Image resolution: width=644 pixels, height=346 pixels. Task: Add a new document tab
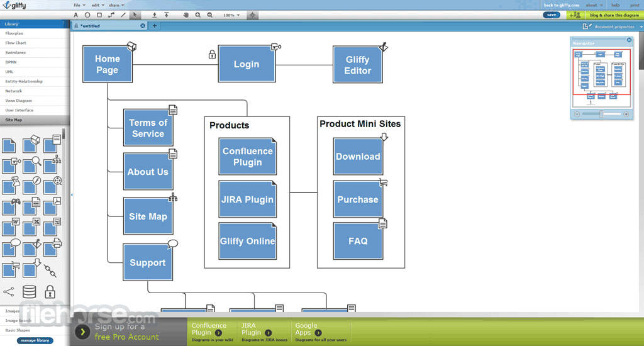coord(155,25)
